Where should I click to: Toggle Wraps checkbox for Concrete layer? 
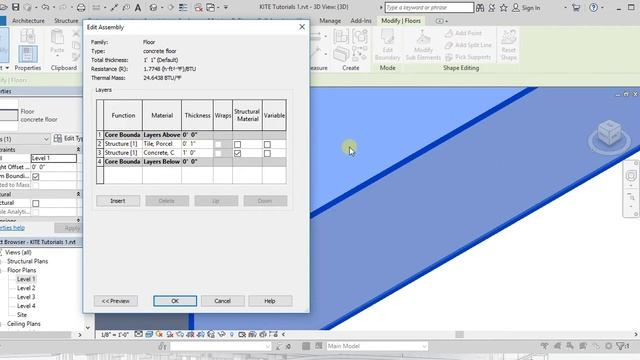click(218, 153)
